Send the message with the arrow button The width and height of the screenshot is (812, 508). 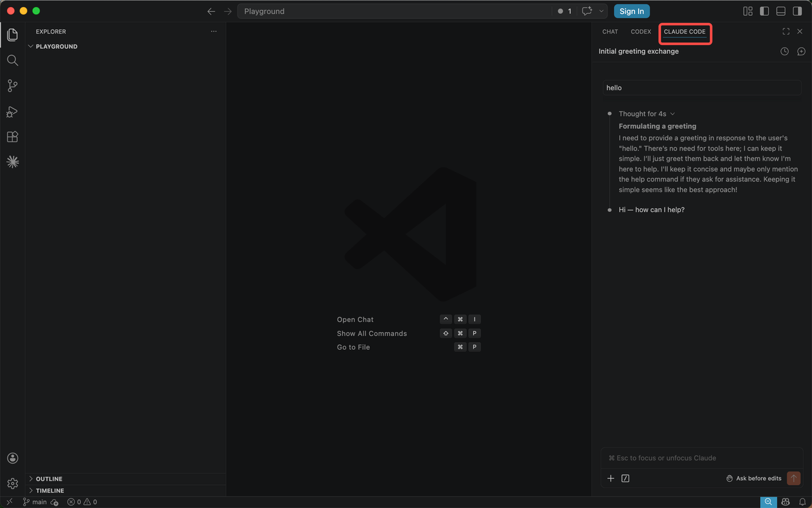click(794, 478)
